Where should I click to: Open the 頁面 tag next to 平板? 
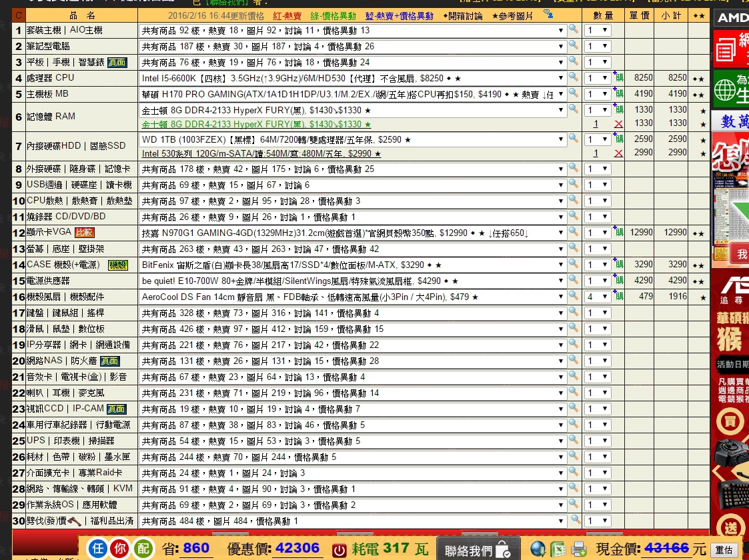[117, 63]
